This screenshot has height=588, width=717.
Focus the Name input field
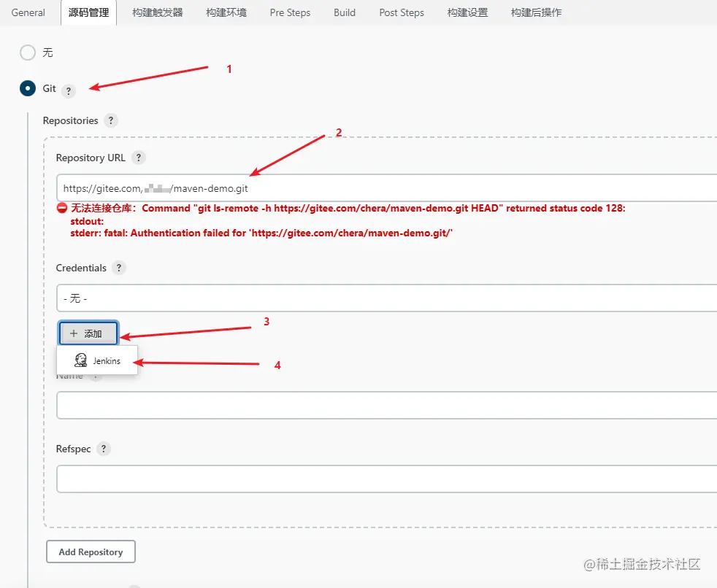(x=386, y=405)
